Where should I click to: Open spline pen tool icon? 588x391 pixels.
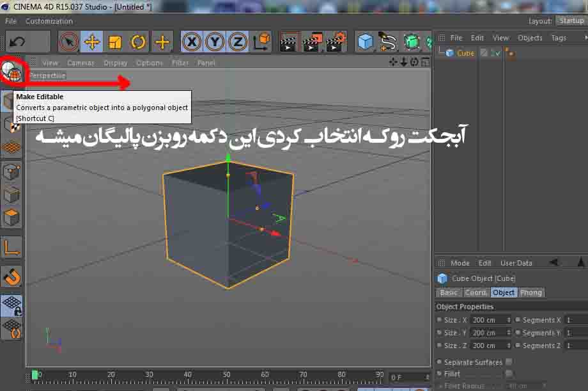pyautogui.click(x=388, y=42)
